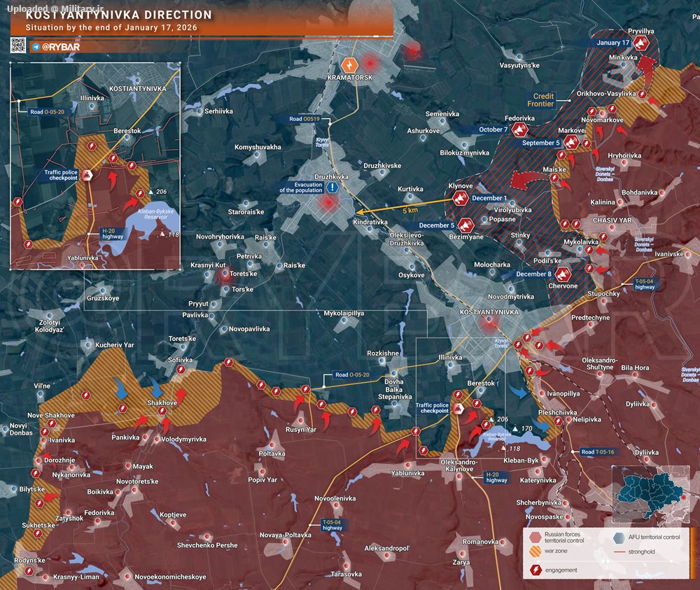Viewport: 700px width, 590px height.
Task: Click the traffic police checkpoint icon on main map
Action: (x=458, y=408)
